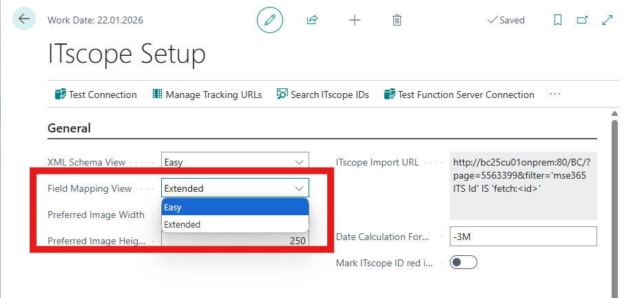Toggle Mark ITscope ID red switch
644x298 pixels.
tap(463, 262)
